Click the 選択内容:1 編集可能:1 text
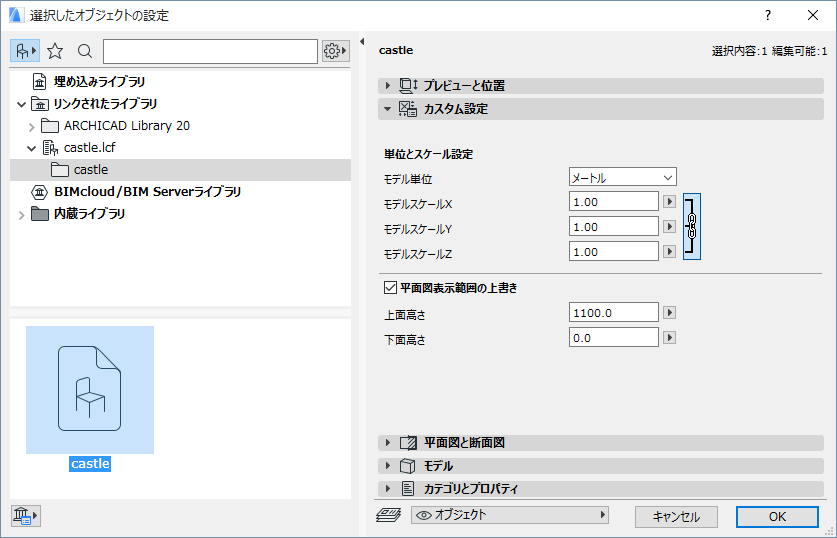Image resolution: width=837 pixels, height=538 pixels. (769, 51)
